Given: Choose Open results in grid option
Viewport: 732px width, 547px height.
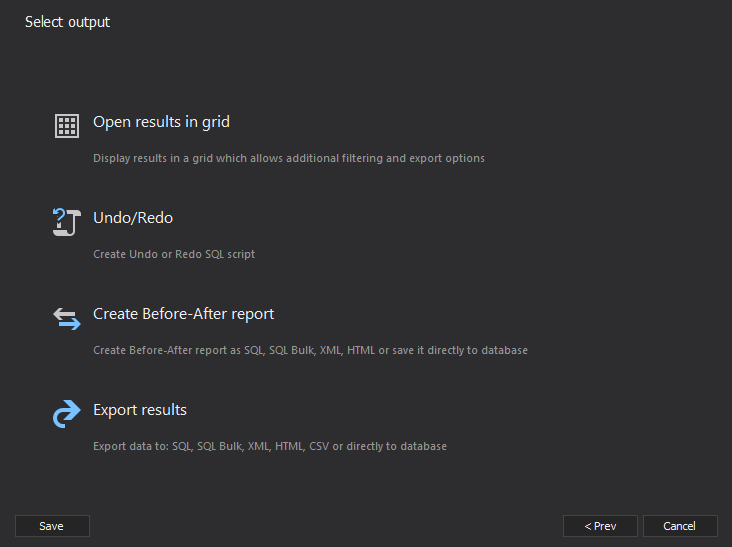Looking at the screenshot, I should click(x=161, y=122).
